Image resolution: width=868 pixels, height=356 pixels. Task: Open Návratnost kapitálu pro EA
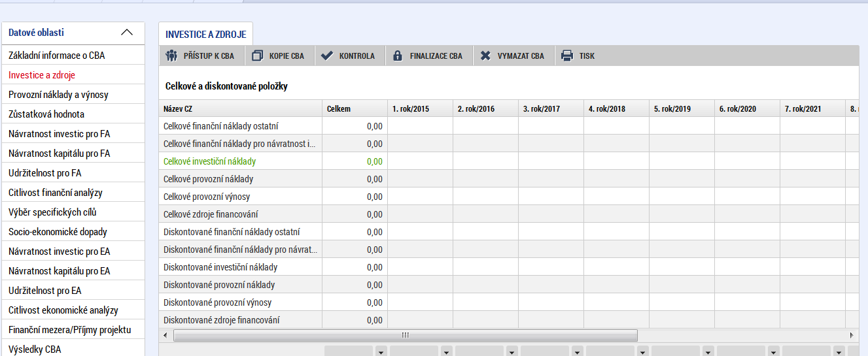[73, 271]
